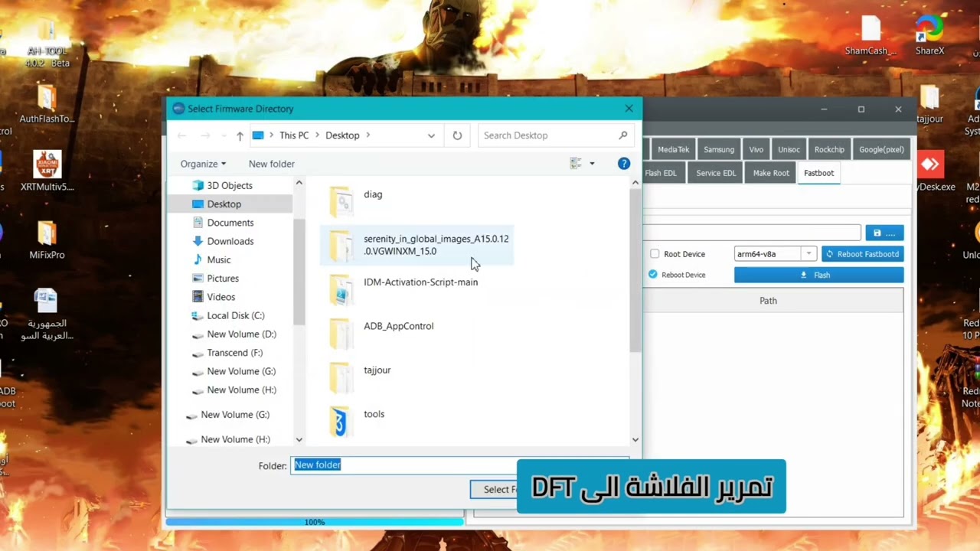
Task: Refresh the Desktop folder listing
Action: [x=457, y=135]
